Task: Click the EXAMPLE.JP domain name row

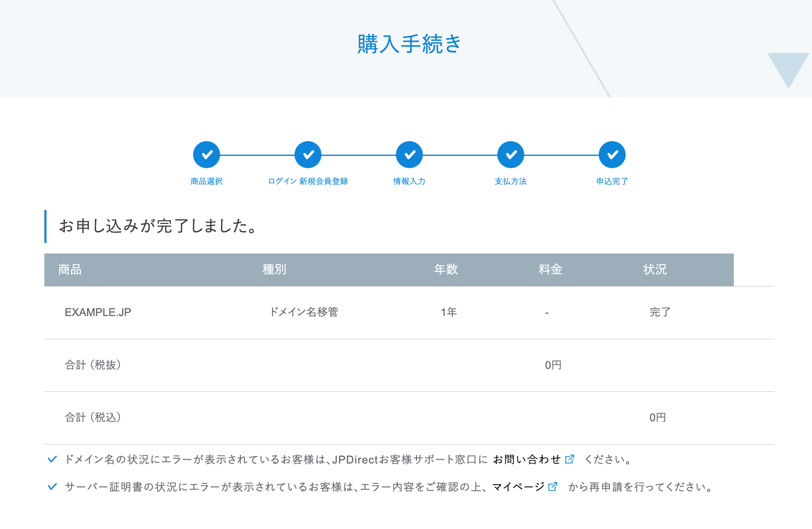Action: click(x=98, y=313)
